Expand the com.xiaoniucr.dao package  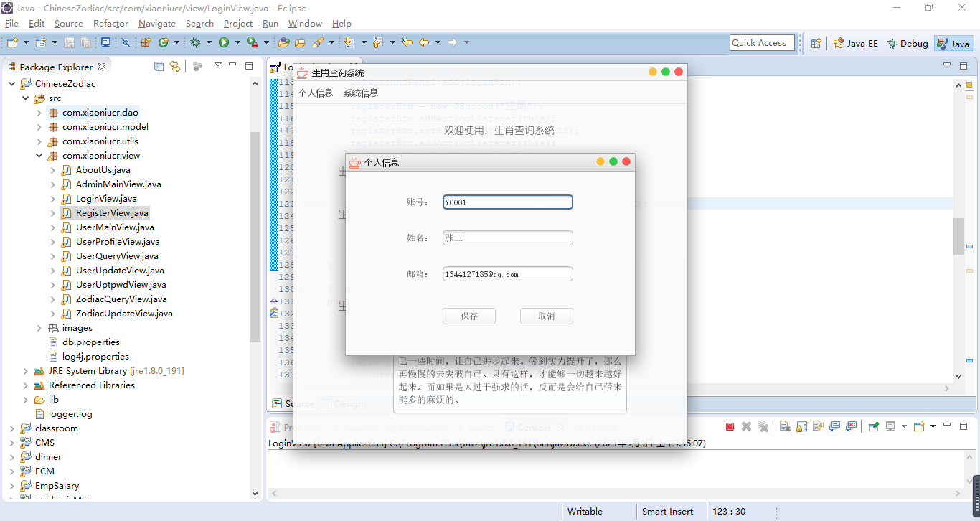click(x=39, y=113)
